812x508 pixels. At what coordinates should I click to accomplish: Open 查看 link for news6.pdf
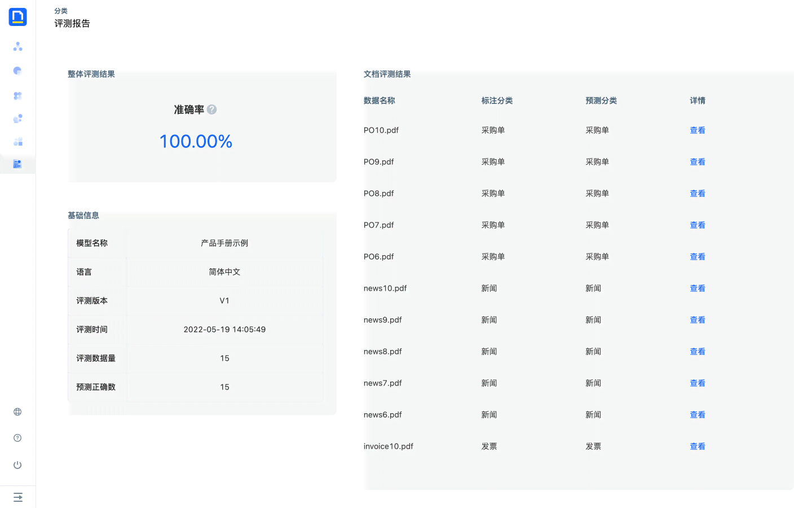(698, 415)
